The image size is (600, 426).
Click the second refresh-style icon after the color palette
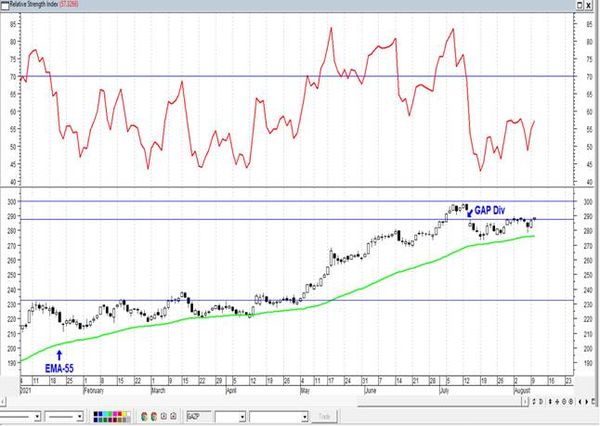point(154,416)
